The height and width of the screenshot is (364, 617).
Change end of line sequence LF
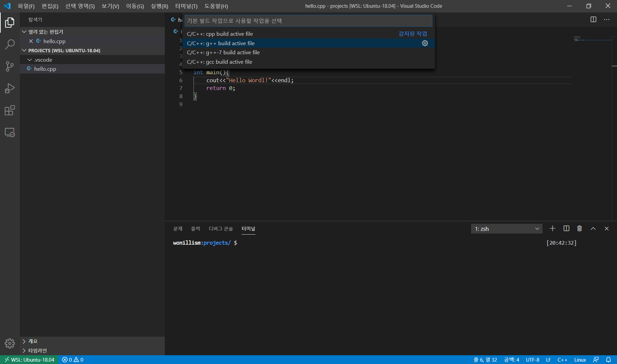tap(548, 360)
